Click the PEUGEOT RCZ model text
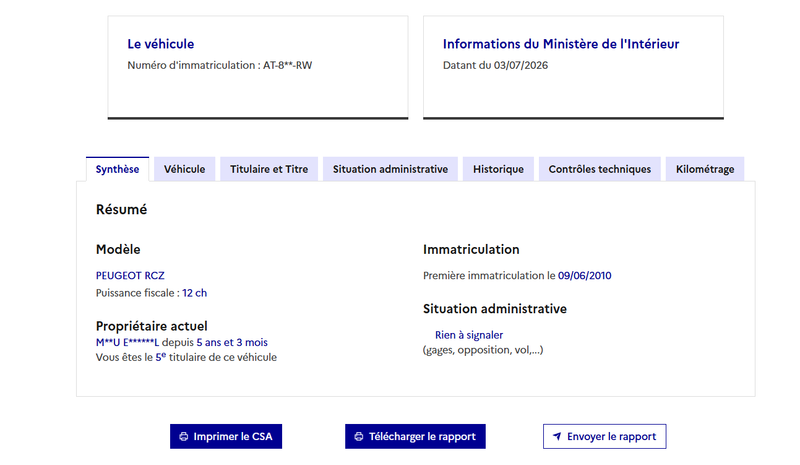This screenshot has height=465, width=800. [130, 276]
